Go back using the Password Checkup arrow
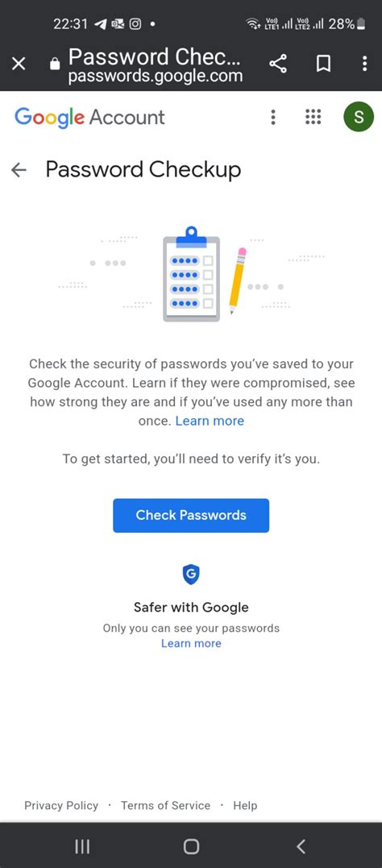This screenshot has width=382, height=868. pyautogui.click(x=19, y=170)
